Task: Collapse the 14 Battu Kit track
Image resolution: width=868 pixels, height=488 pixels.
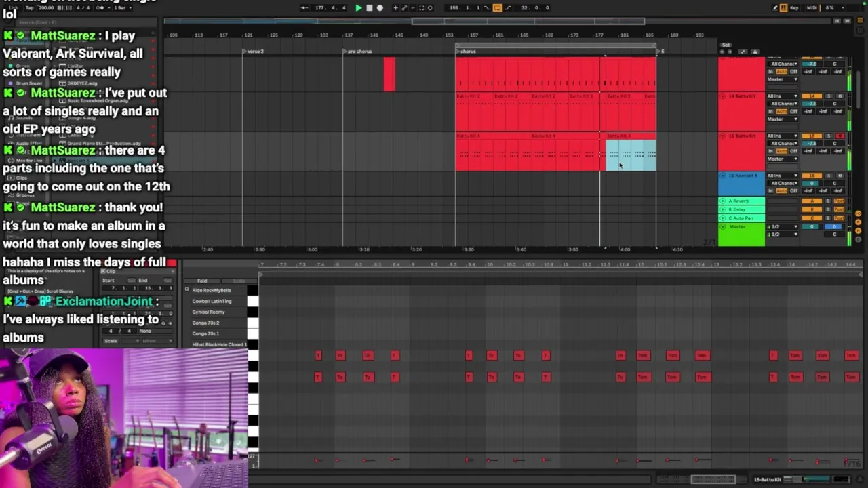Action: click(x=723, y=96)
